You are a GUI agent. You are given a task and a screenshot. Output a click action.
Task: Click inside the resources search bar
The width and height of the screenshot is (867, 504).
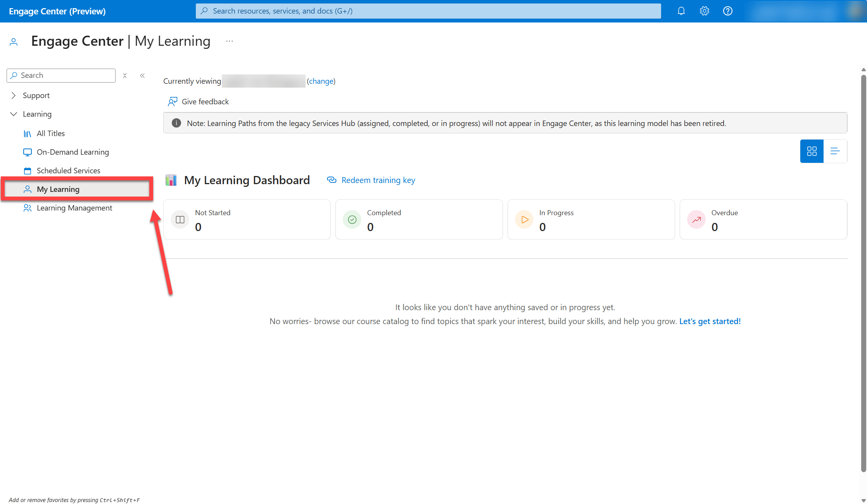(427, 11)
